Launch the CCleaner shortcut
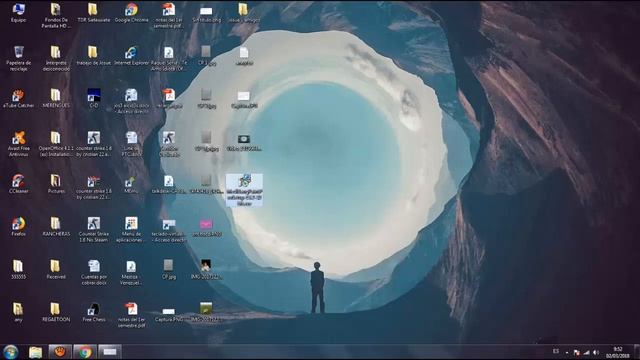640x360 pixels. [18, 184]
